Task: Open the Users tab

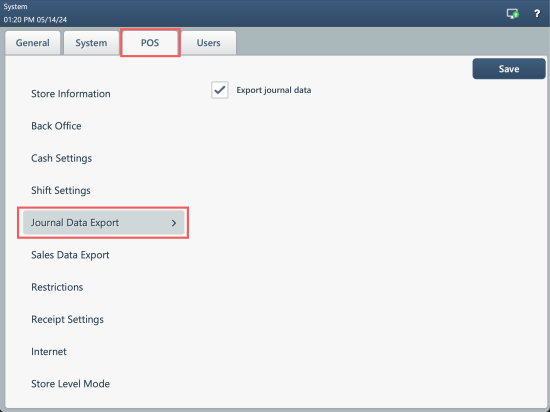Action: [x=208, y=43]
